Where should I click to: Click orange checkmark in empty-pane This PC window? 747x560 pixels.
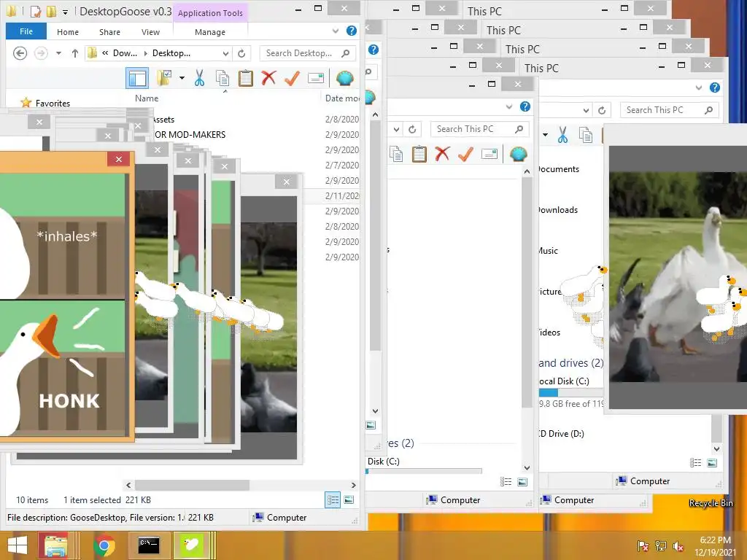pyautogui.click(x=466, y=155)
